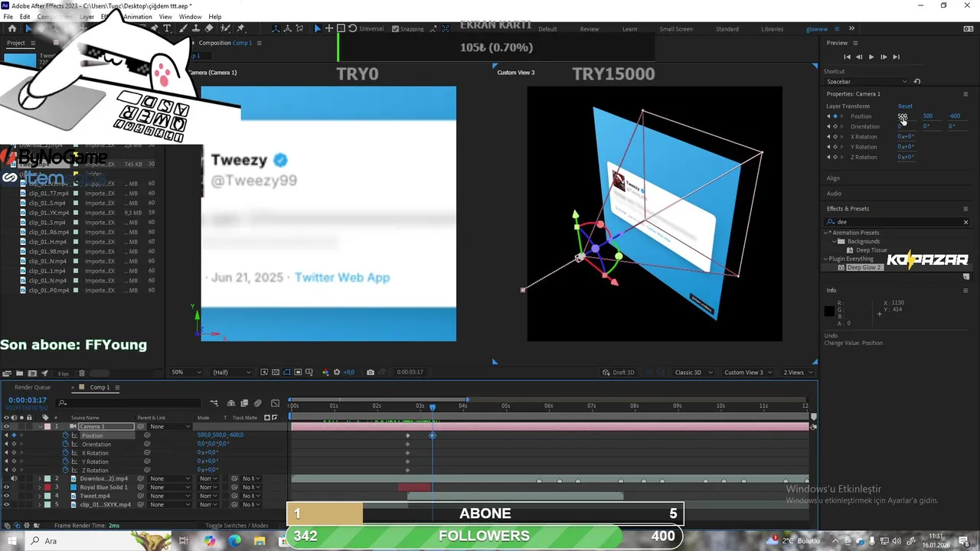Toggle the Z Rotation stopwatch on Camera 1
The height and width of the screenshot is (551, 980).
tap(66, 470)
